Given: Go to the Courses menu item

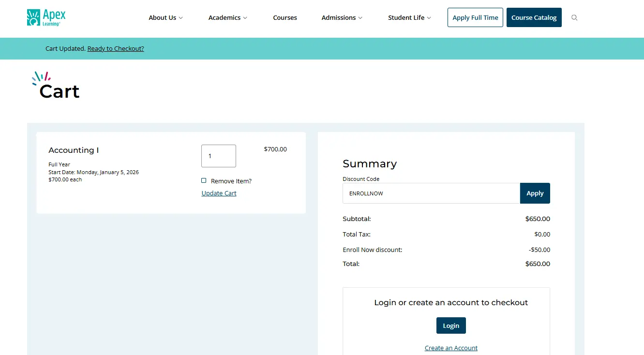Looking at the screenshot, I should click(285, 18).
